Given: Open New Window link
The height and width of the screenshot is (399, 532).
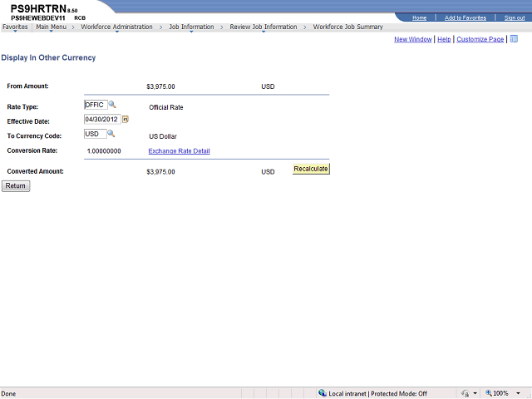Looking at the screenshot, I should pos(413,39).
